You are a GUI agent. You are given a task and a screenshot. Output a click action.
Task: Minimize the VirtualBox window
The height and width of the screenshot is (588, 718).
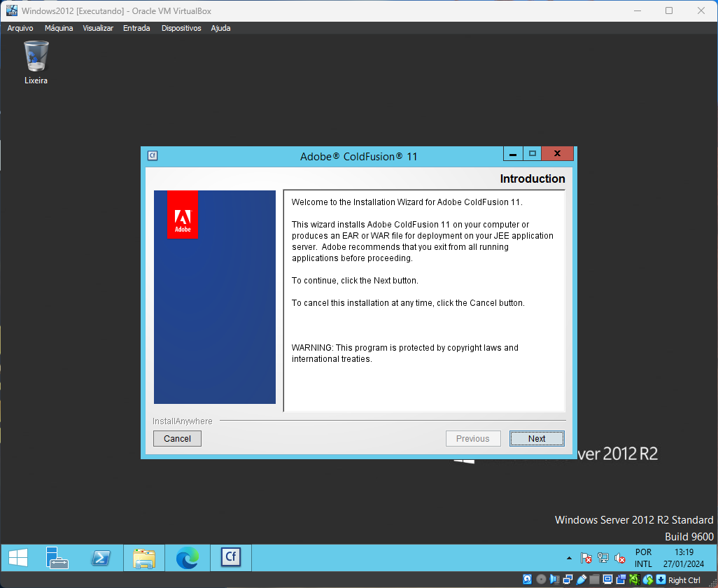(638, 10)
